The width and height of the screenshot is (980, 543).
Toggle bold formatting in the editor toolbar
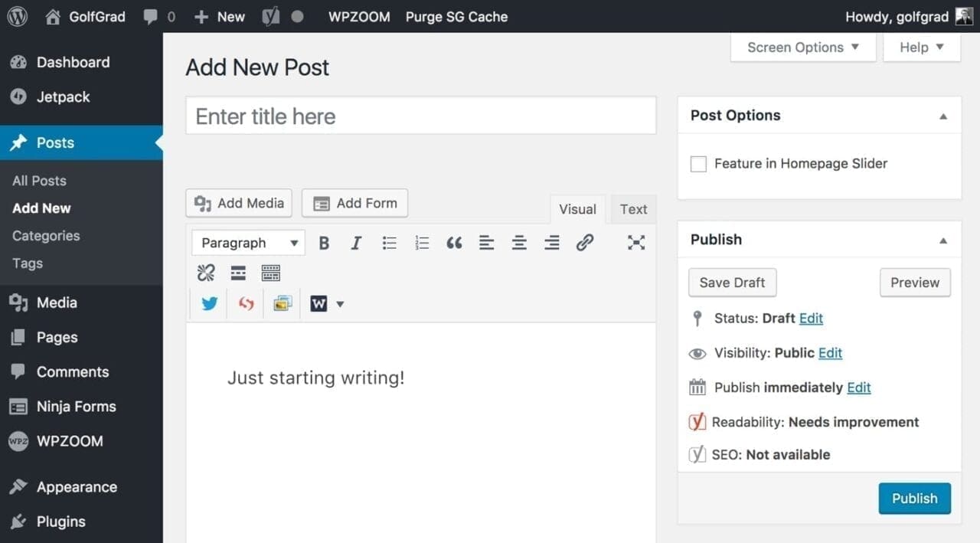[x=324, y=242]
